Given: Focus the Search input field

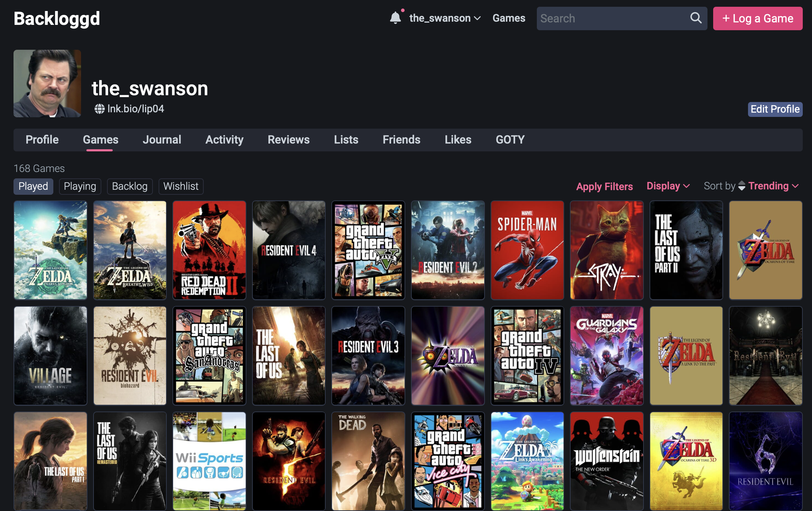Looking at the screenshot, I should pos(611,18).
